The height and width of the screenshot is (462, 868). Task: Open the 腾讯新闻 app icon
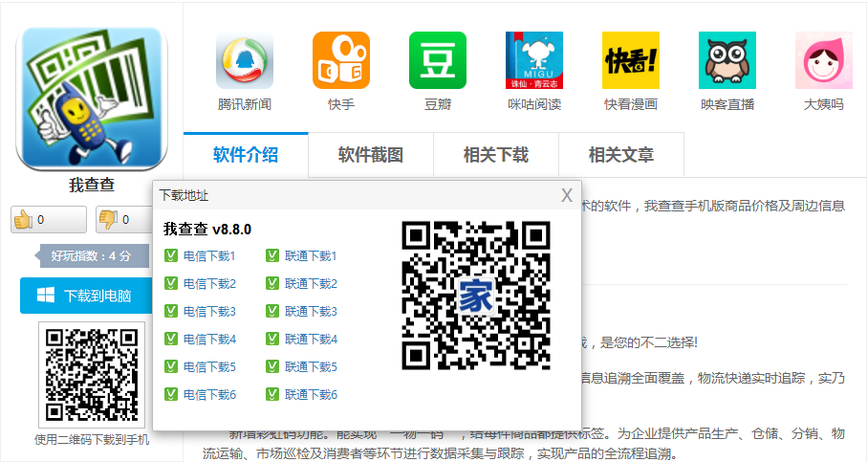tap(245, 60)
